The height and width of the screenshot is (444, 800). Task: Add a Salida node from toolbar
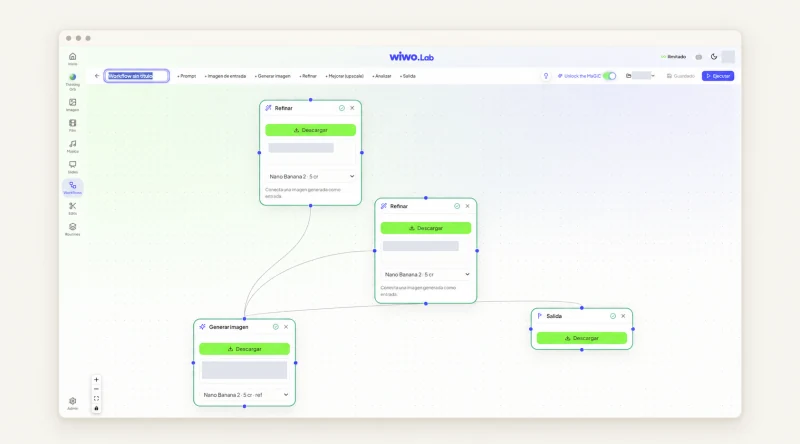click(408, 76)
